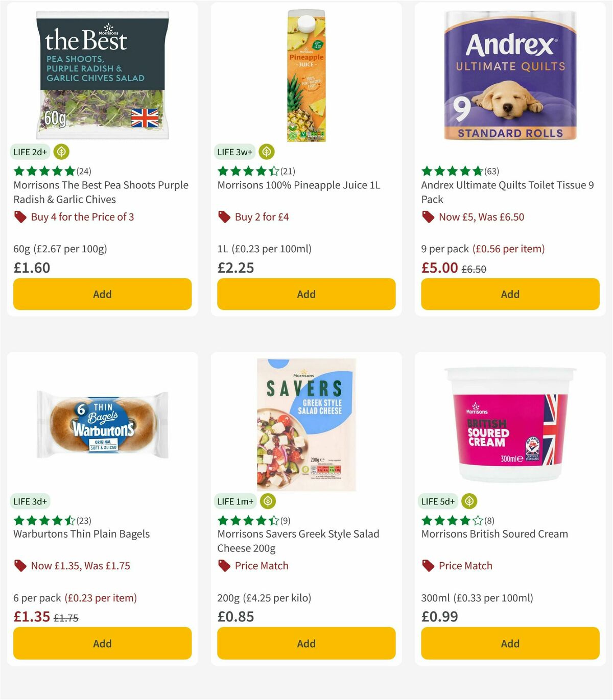Add Morrisons British Soured Cream to basket

510,643
